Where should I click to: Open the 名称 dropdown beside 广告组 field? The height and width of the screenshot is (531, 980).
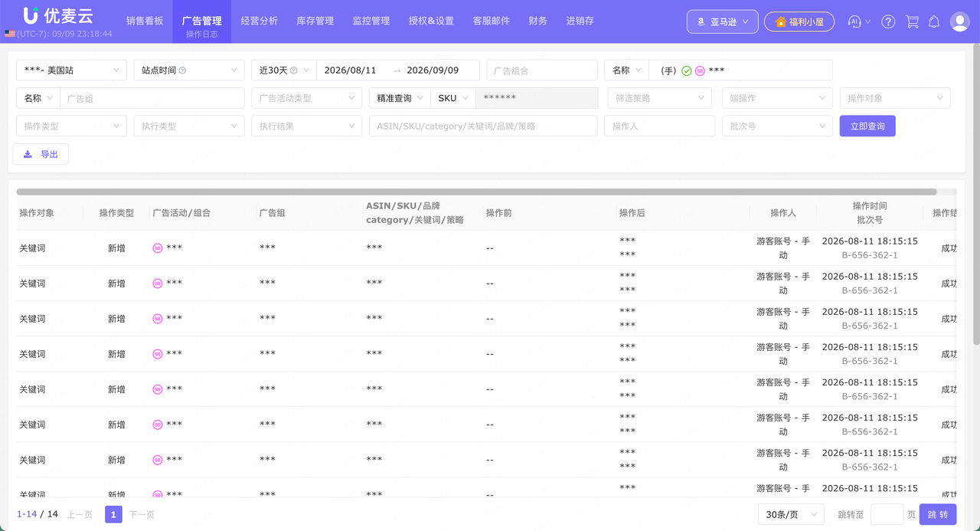click(38, 98)
